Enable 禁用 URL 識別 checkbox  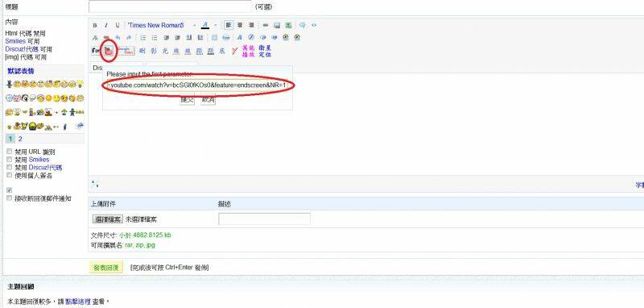click(x=10, y=152)
